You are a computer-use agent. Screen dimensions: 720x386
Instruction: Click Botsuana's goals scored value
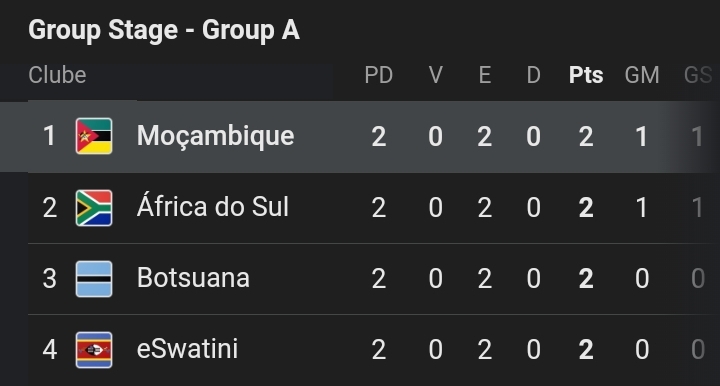(642, 279)
